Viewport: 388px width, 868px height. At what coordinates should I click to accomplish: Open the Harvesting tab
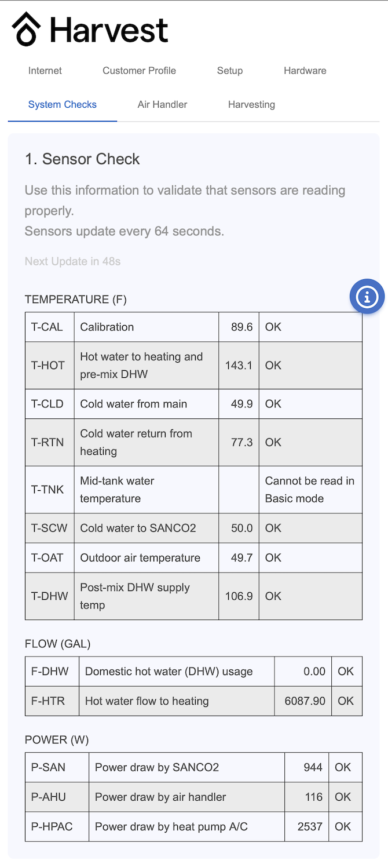(251, 105)
